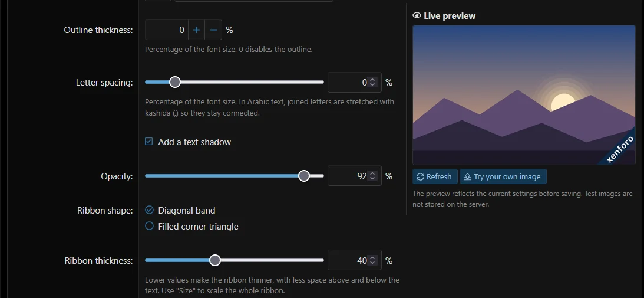Click the Letter spacing label
This screenshot has width=644, height=298.
coord(104,83)
